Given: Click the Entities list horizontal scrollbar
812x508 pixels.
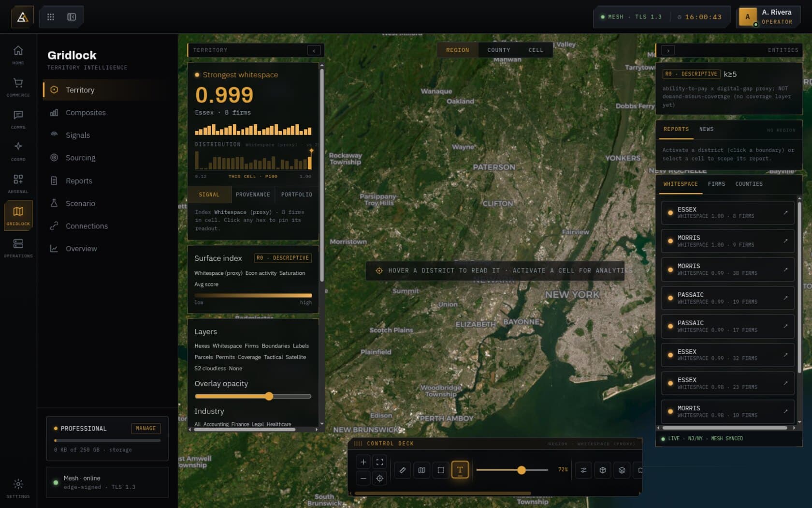Looking at the screenshot, I should click(x=725, y=428).
